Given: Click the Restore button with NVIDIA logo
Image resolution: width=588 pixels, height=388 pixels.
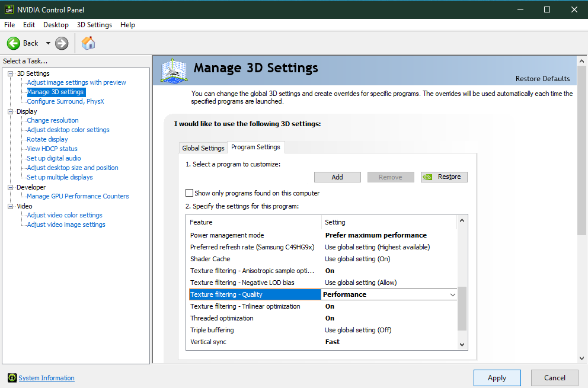Looking at the screenshot, I should tap(444, 177).
